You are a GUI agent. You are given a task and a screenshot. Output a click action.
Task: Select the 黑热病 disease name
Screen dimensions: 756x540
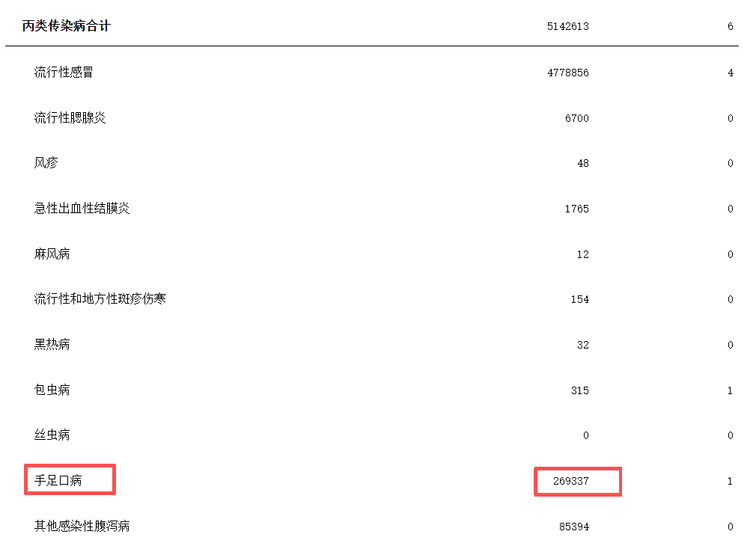52,345
